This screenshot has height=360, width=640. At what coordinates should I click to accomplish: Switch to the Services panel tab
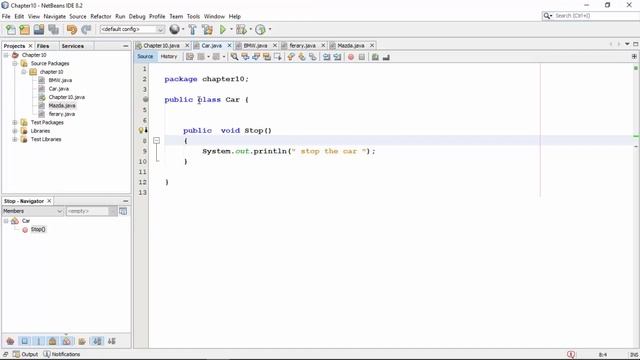pyautogui.click(x=73, y=46)
